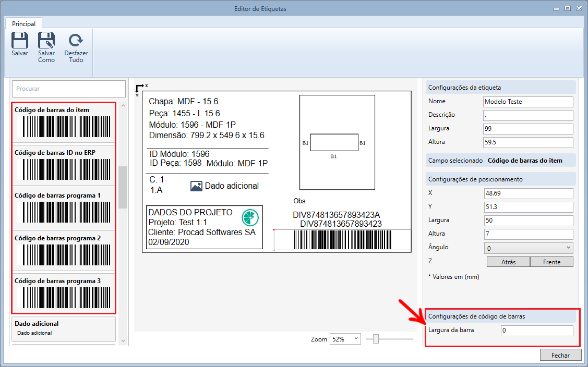Click the green logo in project data box
Viewport: 588px width, 367px height.
point(250,217)
